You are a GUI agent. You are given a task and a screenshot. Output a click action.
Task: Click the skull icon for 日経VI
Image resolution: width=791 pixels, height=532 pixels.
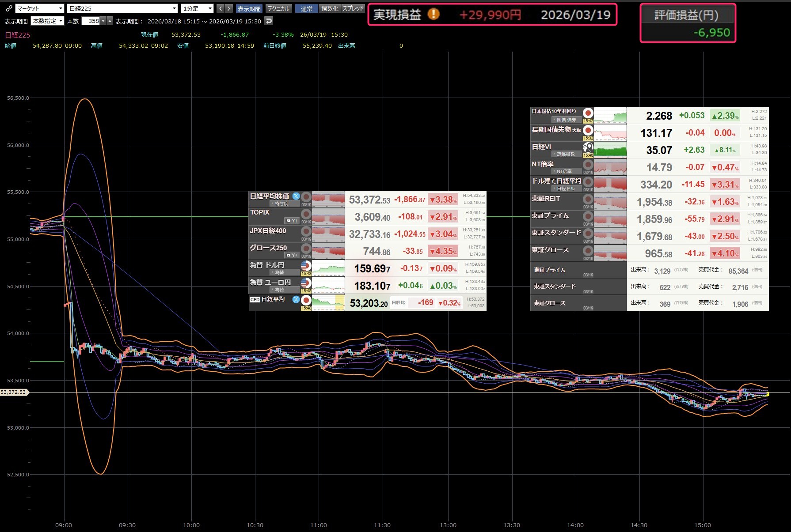pyautogui.click(x=588, y=147)
